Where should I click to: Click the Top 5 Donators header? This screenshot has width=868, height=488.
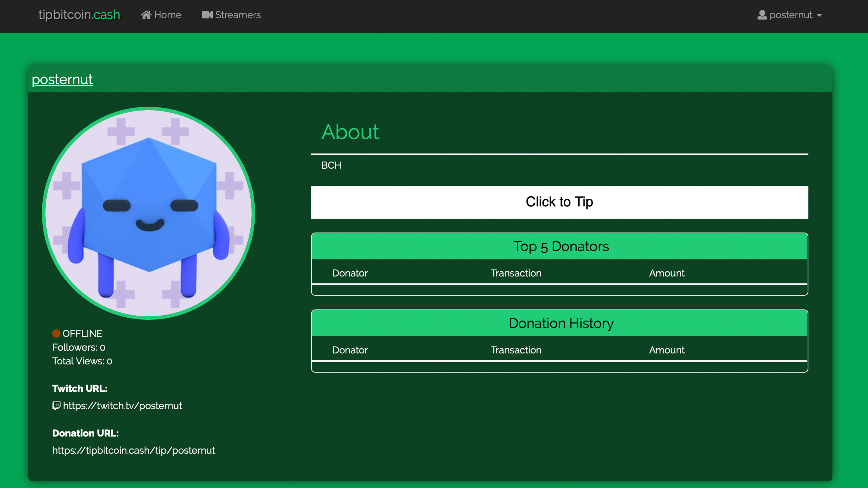coord(561,246)
